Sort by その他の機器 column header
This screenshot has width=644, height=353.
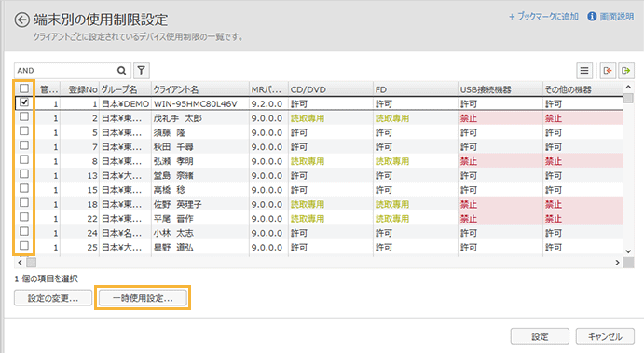[x=582, y=89]
